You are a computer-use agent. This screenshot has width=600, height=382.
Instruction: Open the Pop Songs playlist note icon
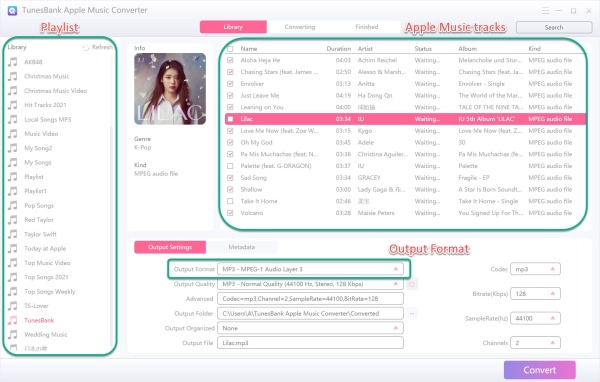pos(13,206)
